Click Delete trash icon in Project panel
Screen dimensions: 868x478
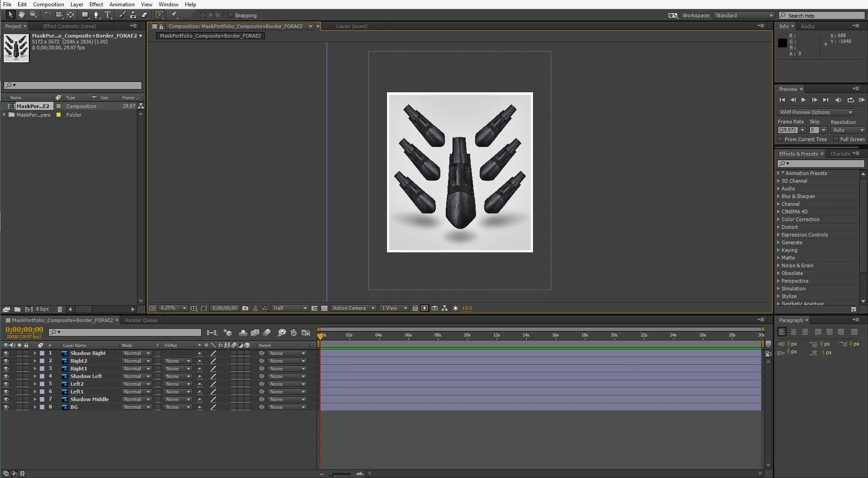tap(60, 309)
